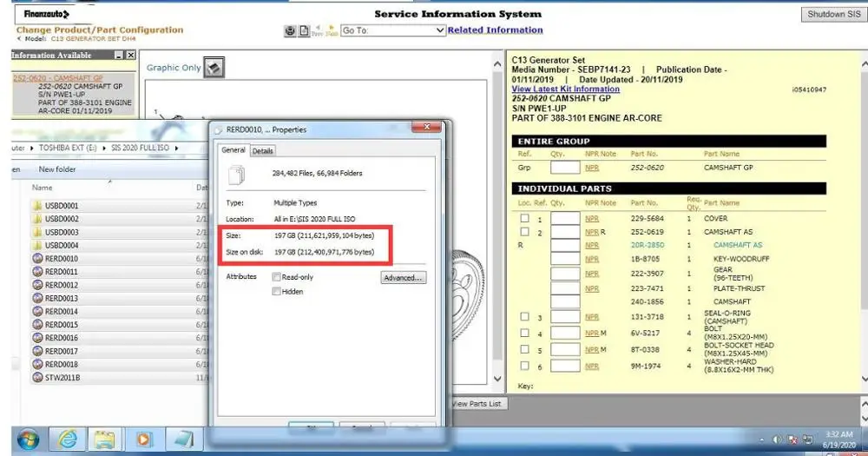
Task: Click the Name column header in Explorer
Action: point(42,188)
